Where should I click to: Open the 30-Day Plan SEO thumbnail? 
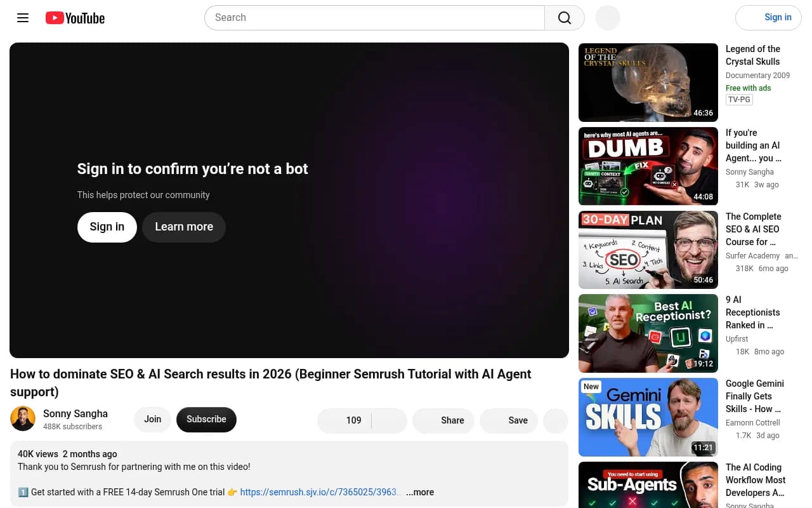(648, 250)
